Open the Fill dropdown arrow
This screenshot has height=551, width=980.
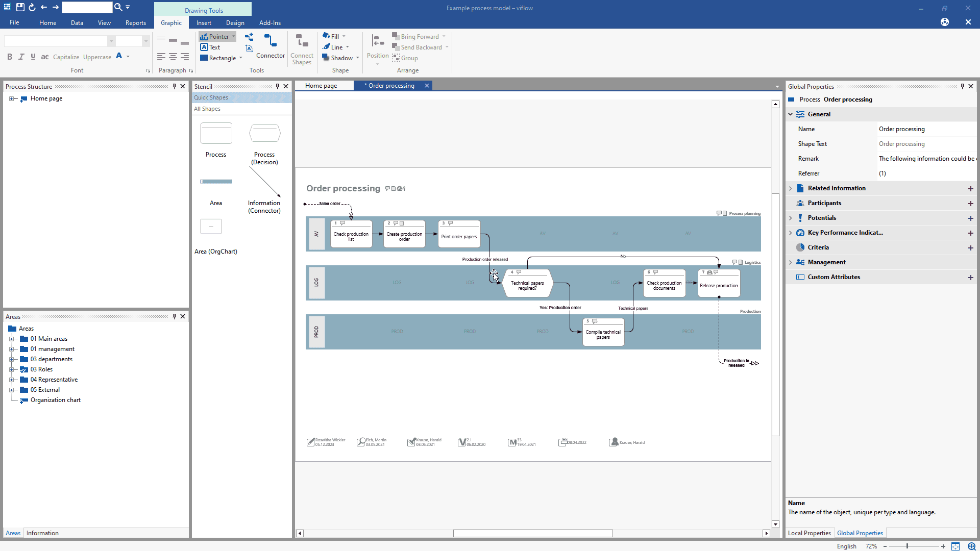344,37
